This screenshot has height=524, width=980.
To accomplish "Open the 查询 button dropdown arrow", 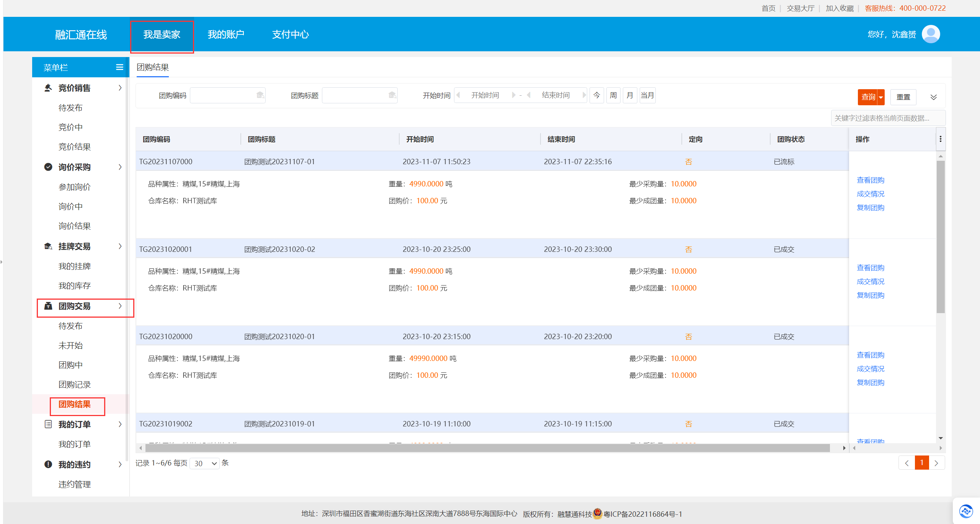I will tap(881, 97).
